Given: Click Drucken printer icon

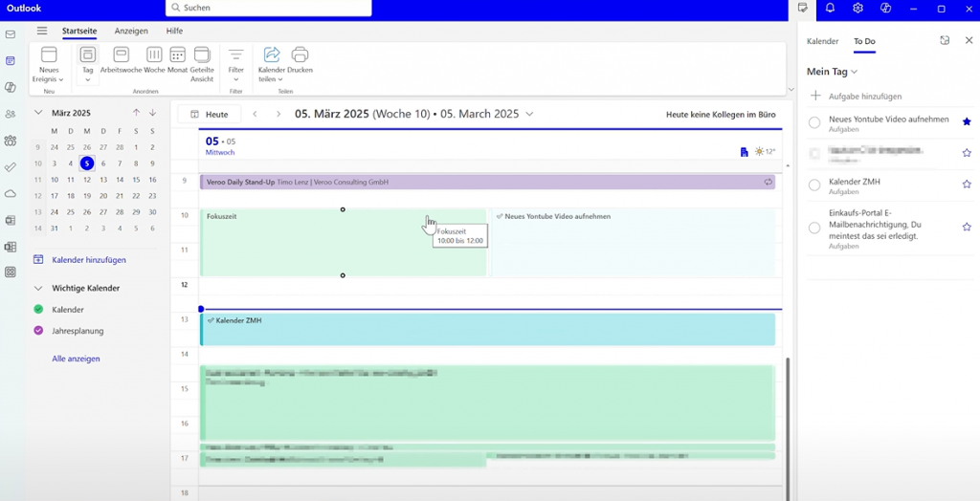Looking at the screenshot, I should click(x=300, y=54).
